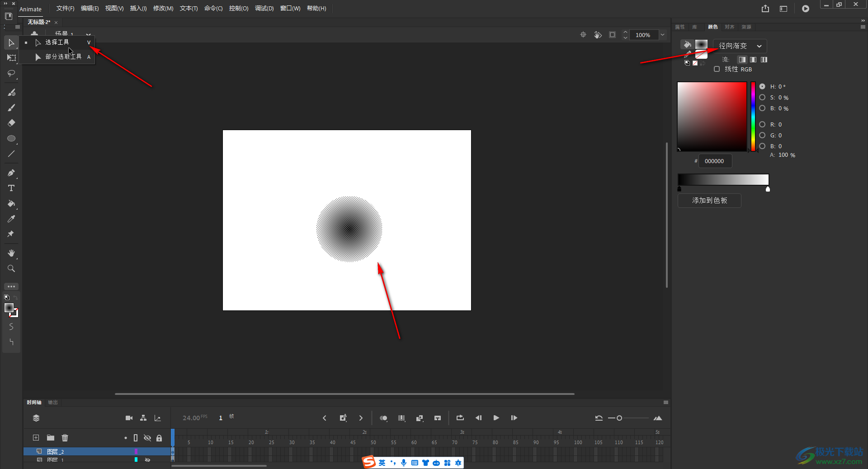Select the Hand tool
This screenshot has width=868, height=469.
point(11,253)
